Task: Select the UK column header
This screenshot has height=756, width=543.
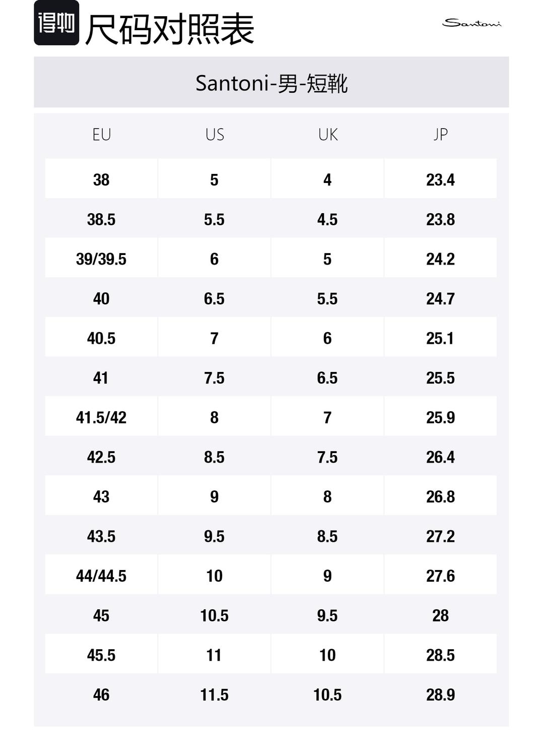Action: point(328,135)
